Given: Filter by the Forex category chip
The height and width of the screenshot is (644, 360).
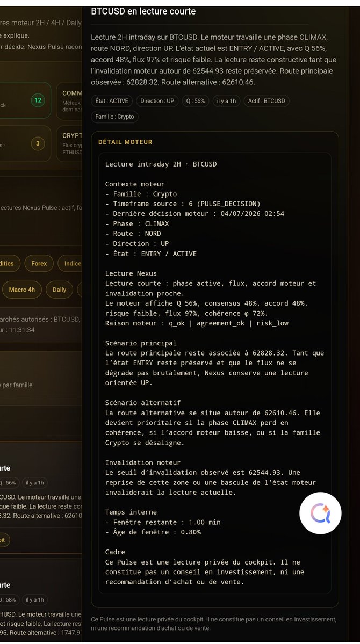Looking at the screenshot, I should 39,263.
